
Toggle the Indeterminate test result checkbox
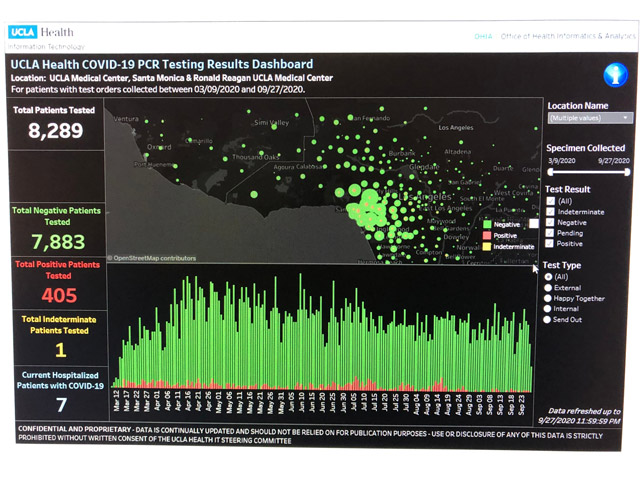click(x=551, y=211)
